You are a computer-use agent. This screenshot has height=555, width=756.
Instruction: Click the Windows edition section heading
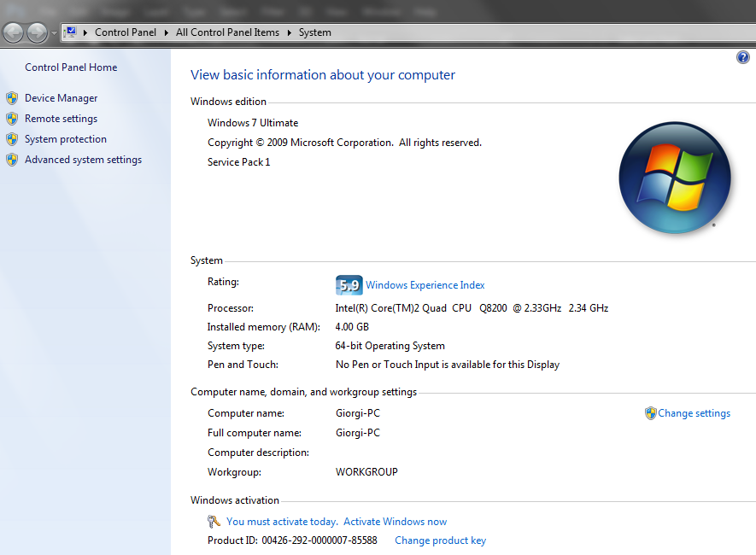tap(229, 102)
